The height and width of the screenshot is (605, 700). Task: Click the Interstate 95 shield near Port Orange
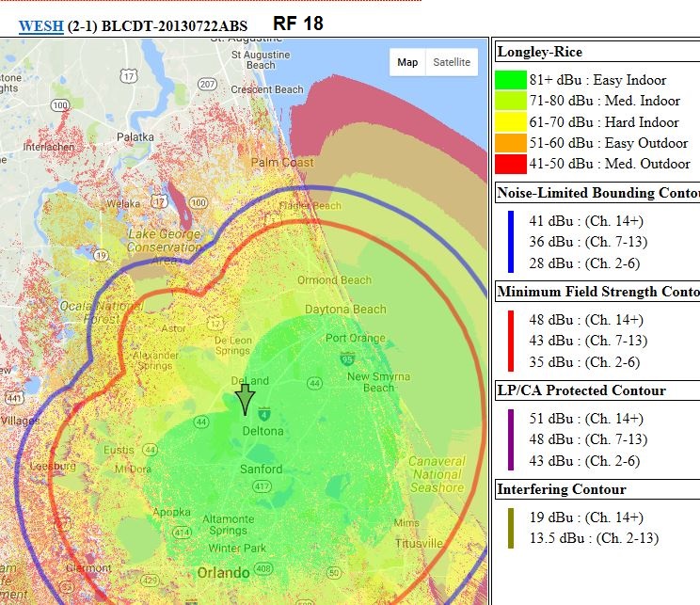click(347, 358)
